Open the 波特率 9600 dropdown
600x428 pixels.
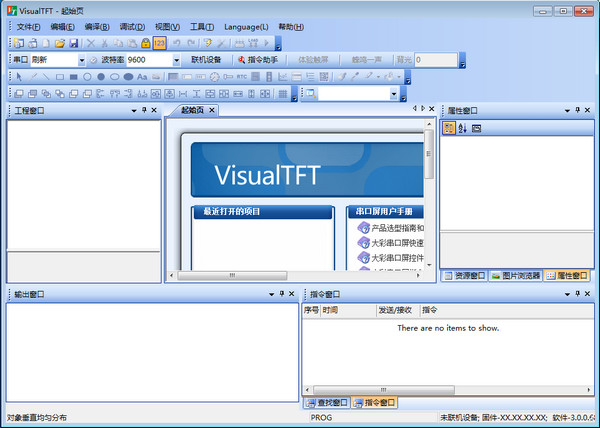click(176, 60)
